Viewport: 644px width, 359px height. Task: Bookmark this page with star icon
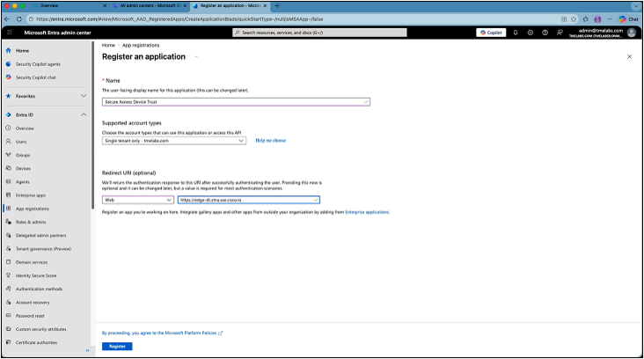[x=574, y=18]
